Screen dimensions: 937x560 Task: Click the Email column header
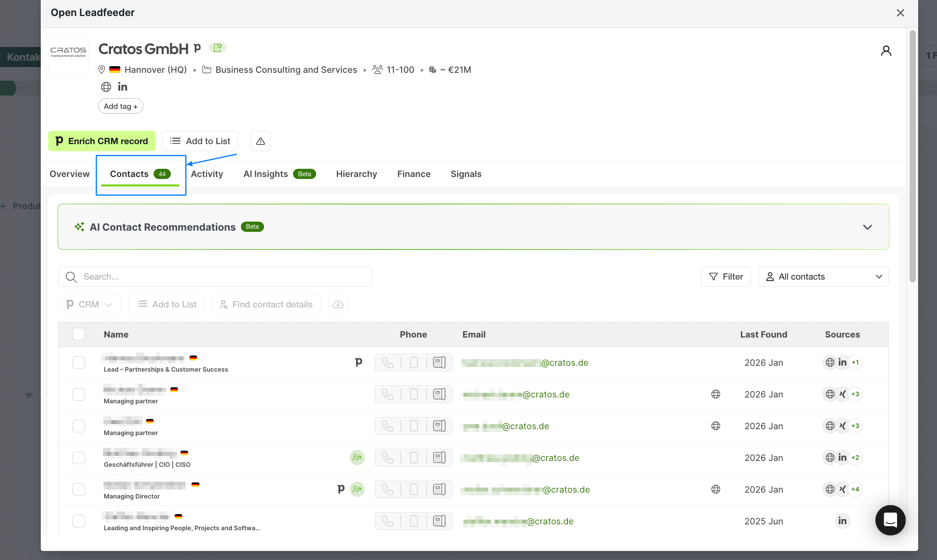474,334
